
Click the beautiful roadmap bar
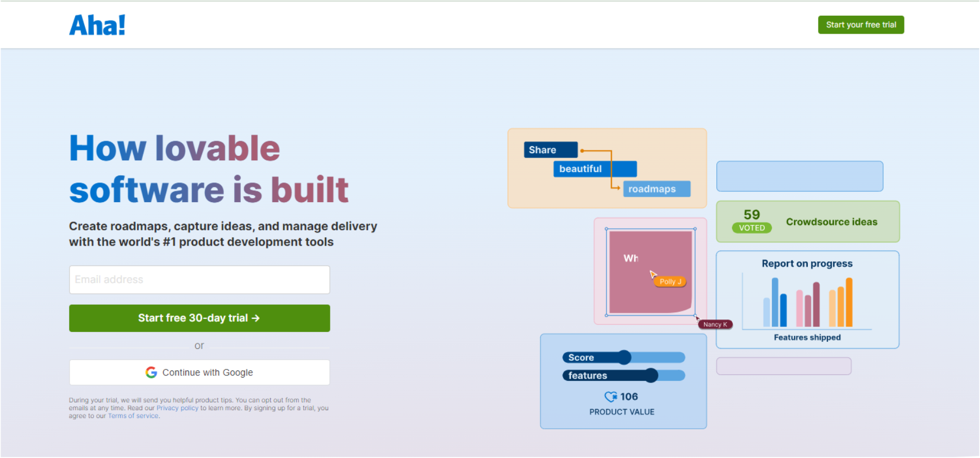(595, 169)
